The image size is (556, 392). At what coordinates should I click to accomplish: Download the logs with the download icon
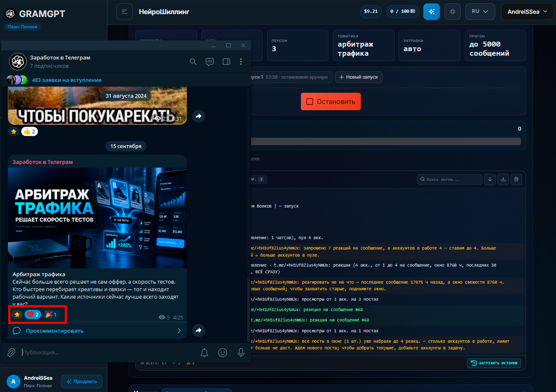503,179
